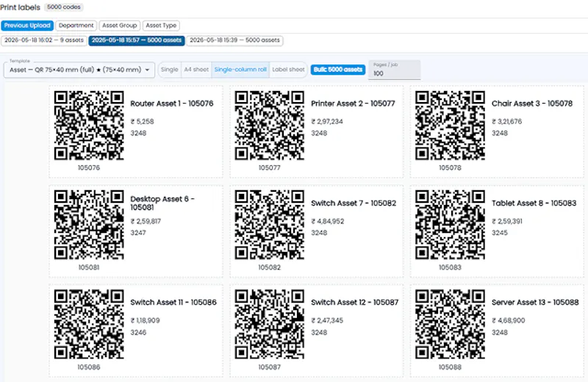Click the title 'Switch Asset 11 - 105086'
The height and width of the screenshot is (382, 588).
pos(173,302)
